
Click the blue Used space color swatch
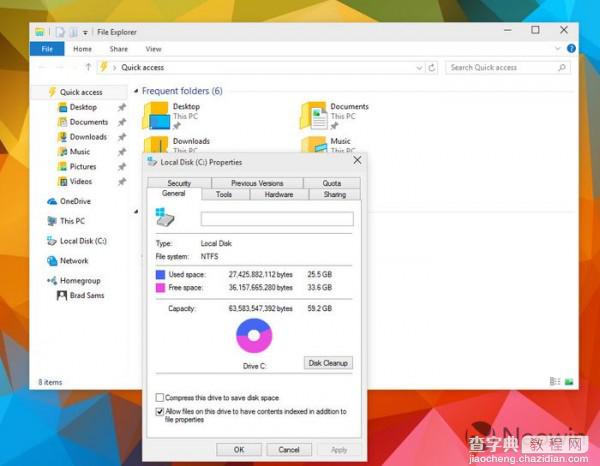tap(160, 274)
